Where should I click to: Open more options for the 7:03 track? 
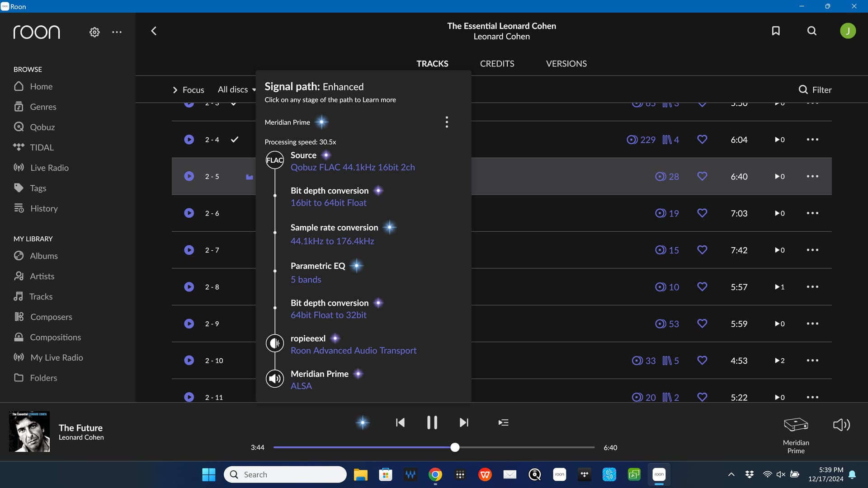point(812,213)
